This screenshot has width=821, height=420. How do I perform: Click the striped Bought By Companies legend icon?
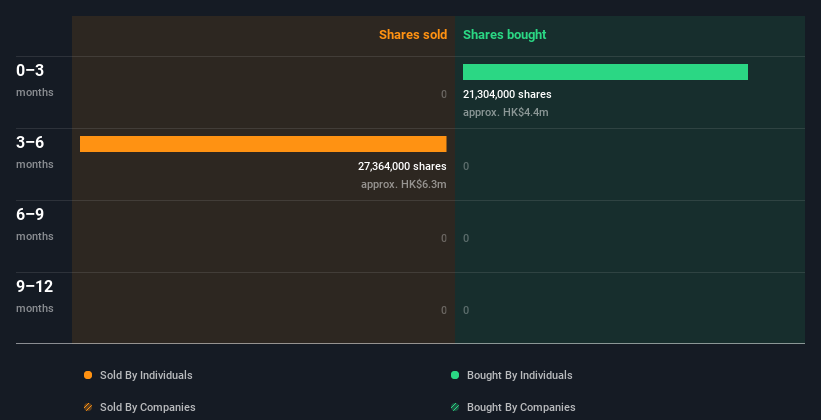(455, 407)
